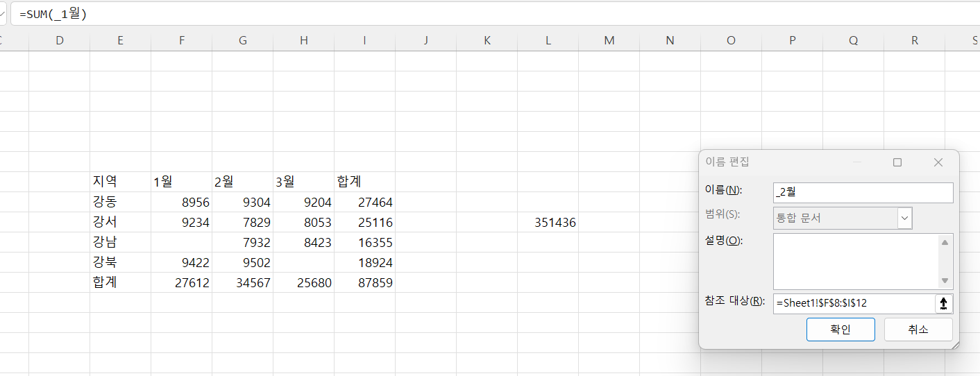
Task: Select the 강서 row label cell
Action: [x=121, y=223]
